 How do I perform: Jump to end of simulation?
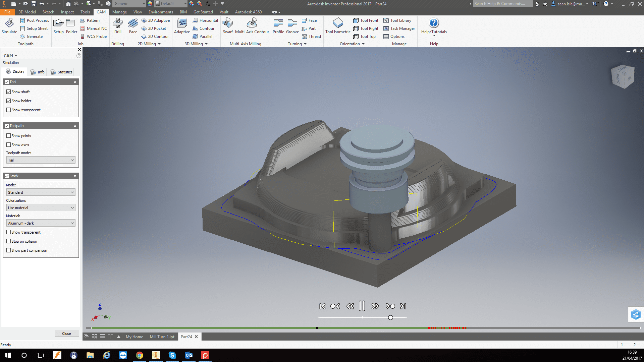pyautogui.click(x=403, y=306)
